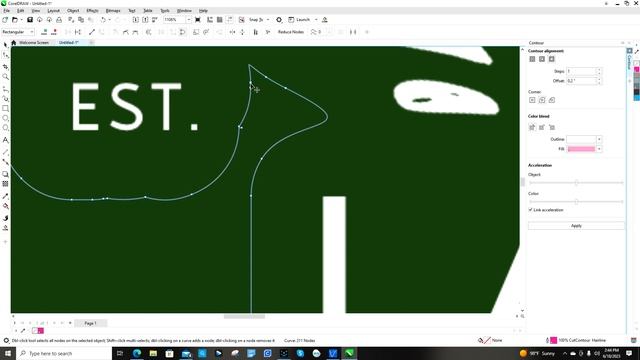This screenshot has height=360, width=640.
Task: Click the Reduce Nodes button
Action: [291, 32]
